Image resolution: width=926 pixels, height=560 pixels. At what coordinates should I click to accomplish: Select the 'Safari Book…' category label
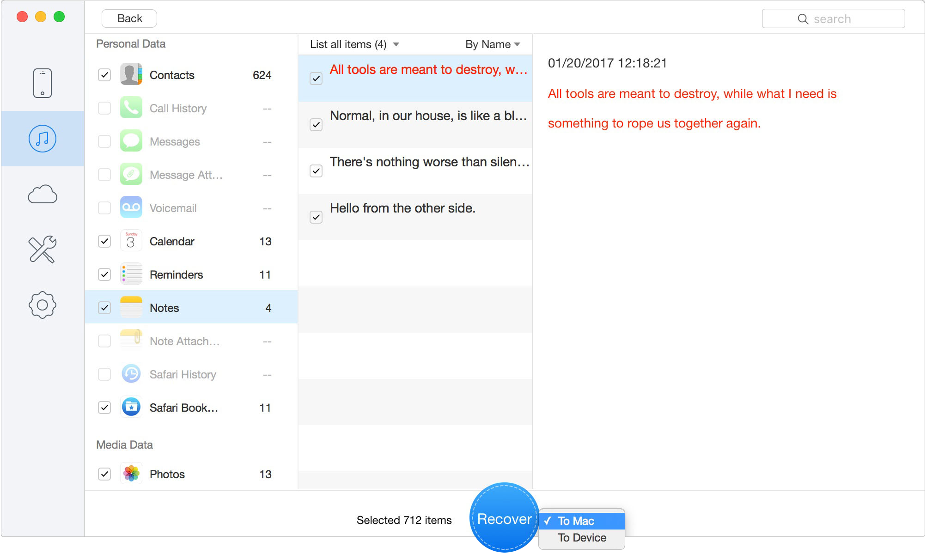[183, 408]
